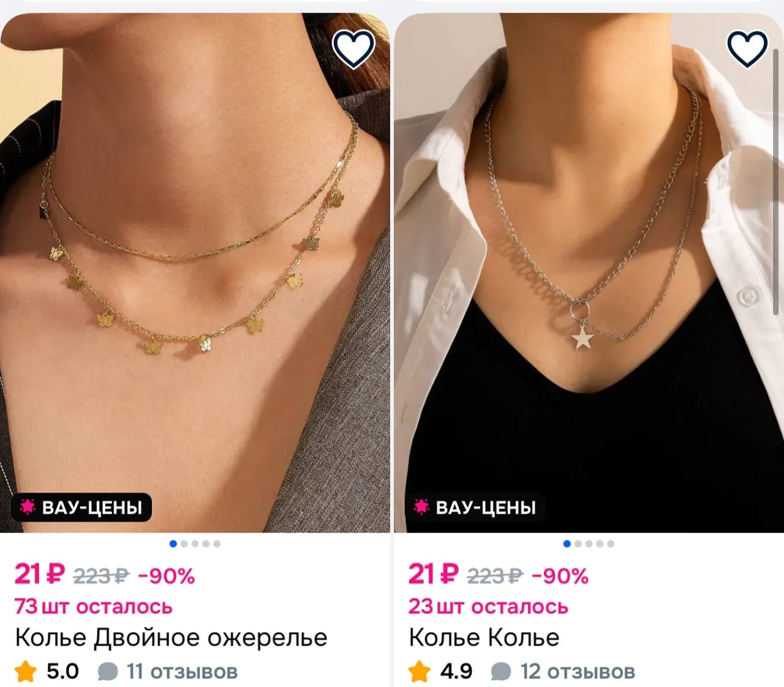
Task: Favorite the double butterfly necklace with heart icon
Action: point(353,48)
